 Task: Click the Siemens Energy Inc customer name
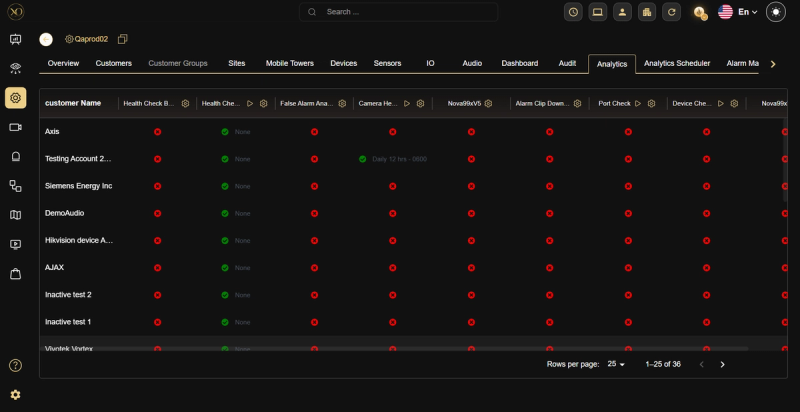(78, 186)
